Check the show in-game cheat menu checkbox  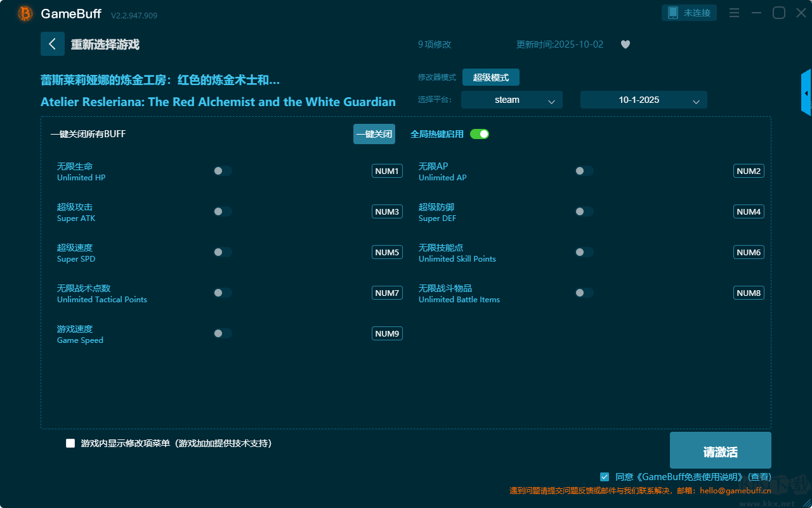[70, 443]
